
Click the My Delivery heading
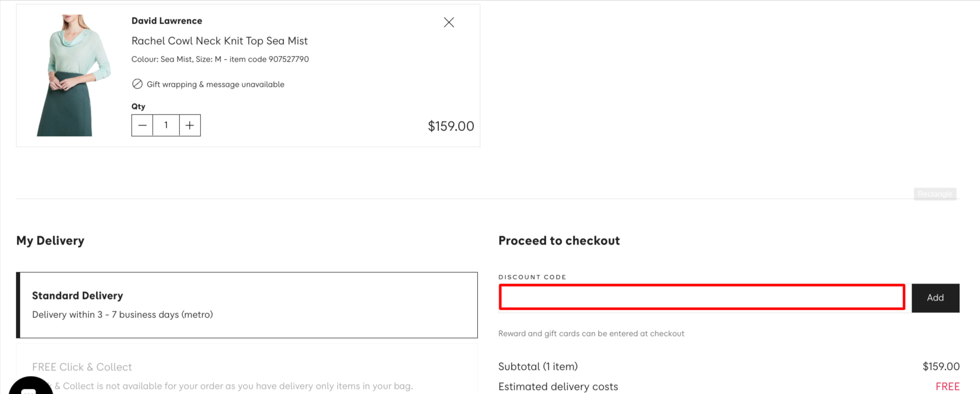[50, 241]
